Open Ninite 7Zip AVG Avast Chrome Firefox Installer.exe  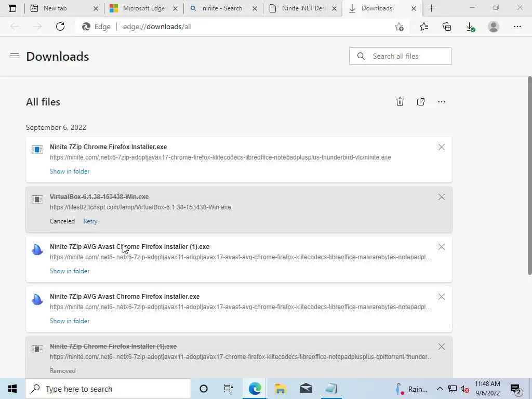coord(125,297)
